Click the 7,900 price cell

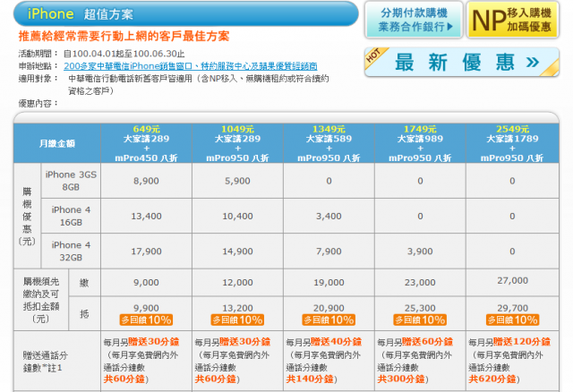click(329, 251)
